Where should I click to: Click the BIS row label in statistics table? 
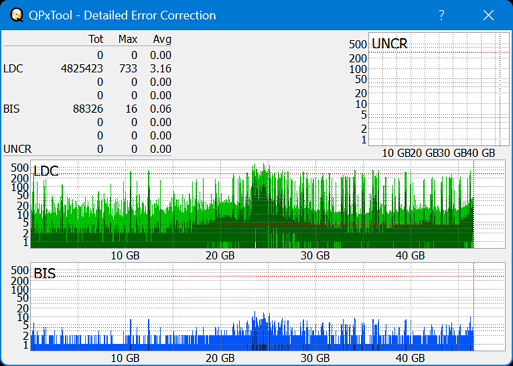coord(11,109)
